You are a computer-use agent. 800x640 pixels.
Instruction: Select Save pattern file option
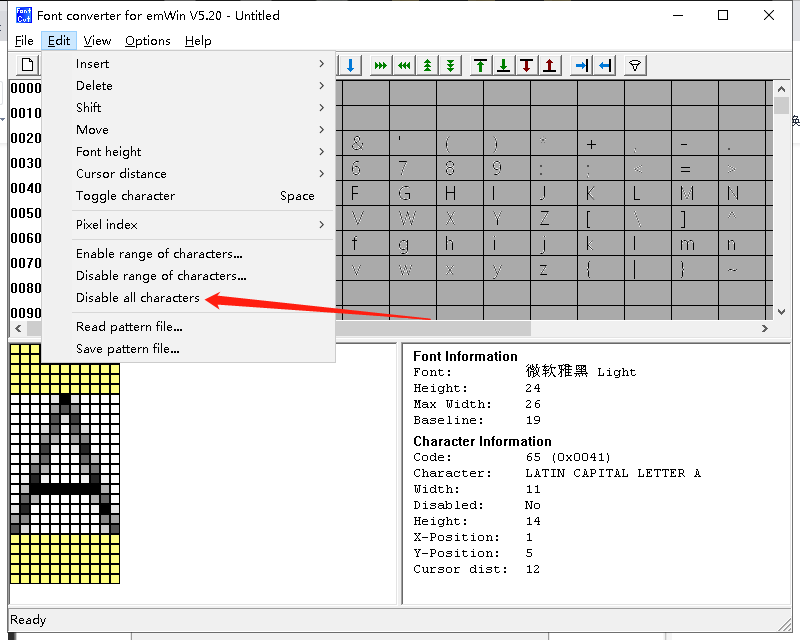click(x=128, y=349)
